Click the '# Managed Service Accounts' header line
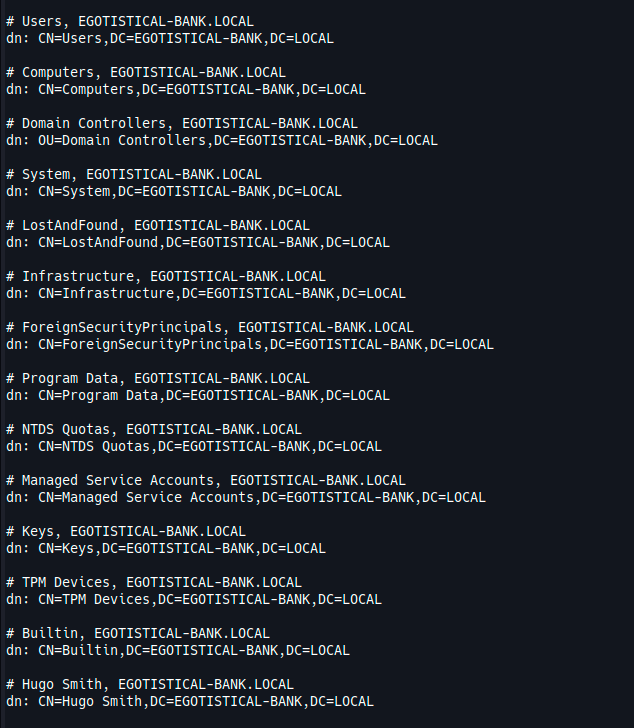 (206, 480)
